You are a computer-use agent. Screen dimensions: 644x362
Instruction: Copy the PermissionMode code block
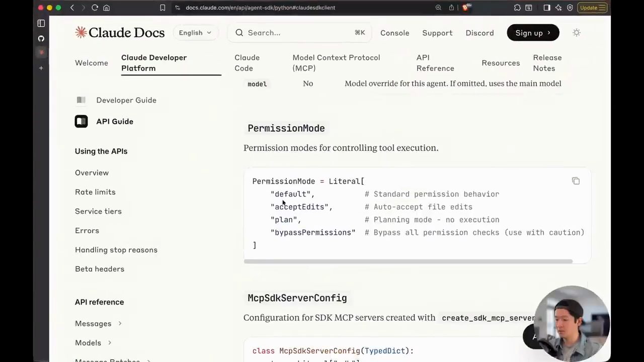click(x=576, y=181)
